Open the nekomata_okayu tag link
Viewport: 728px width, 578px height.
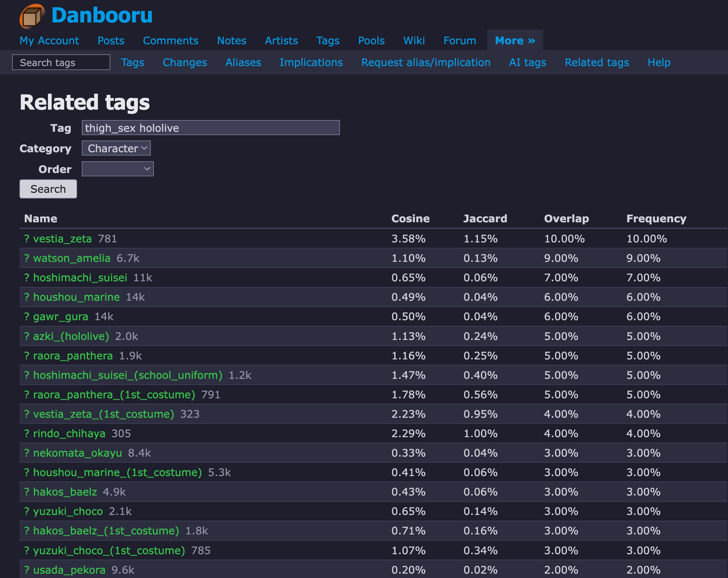[x=77, y=453]
